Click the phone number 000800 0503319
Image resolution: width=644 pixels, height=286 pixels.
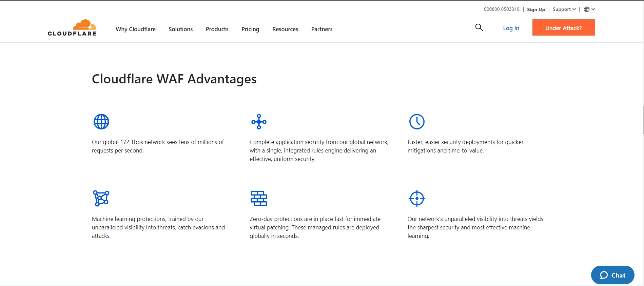[x=502, y=9]
